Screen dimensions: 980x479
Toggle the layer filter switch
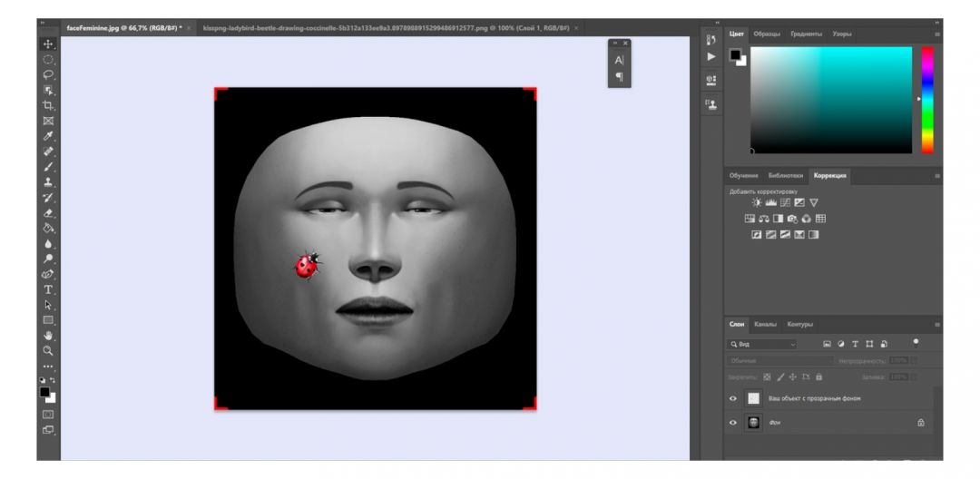(915, 343)
